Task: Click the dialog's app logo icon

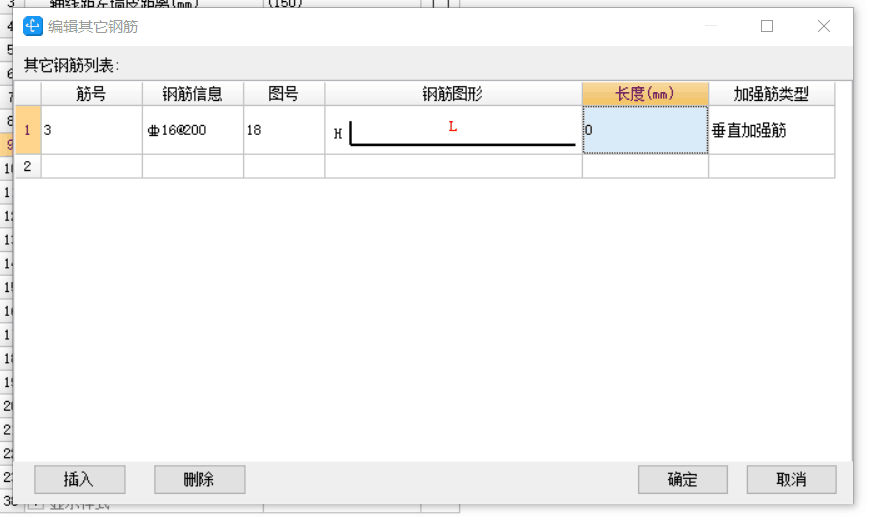Action: [x=33, y=26]
